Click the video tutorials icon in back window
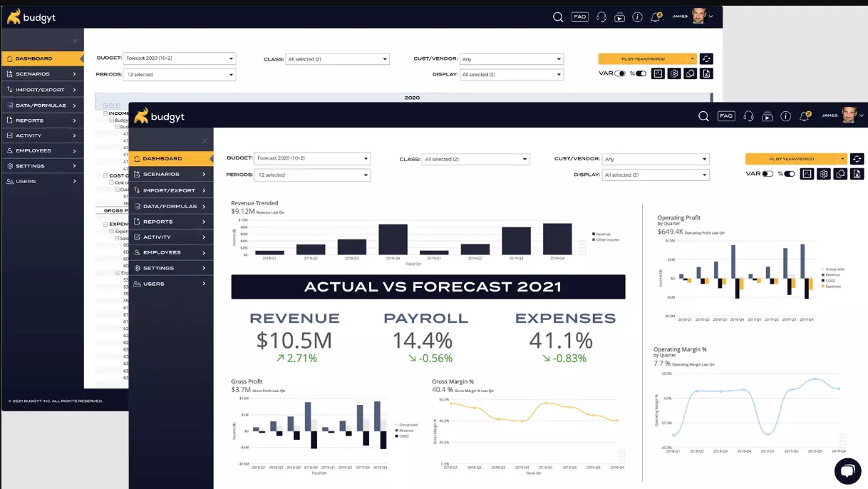Image resolution: width=868 pixels, height=489 pixels. [x=619, y=17]
